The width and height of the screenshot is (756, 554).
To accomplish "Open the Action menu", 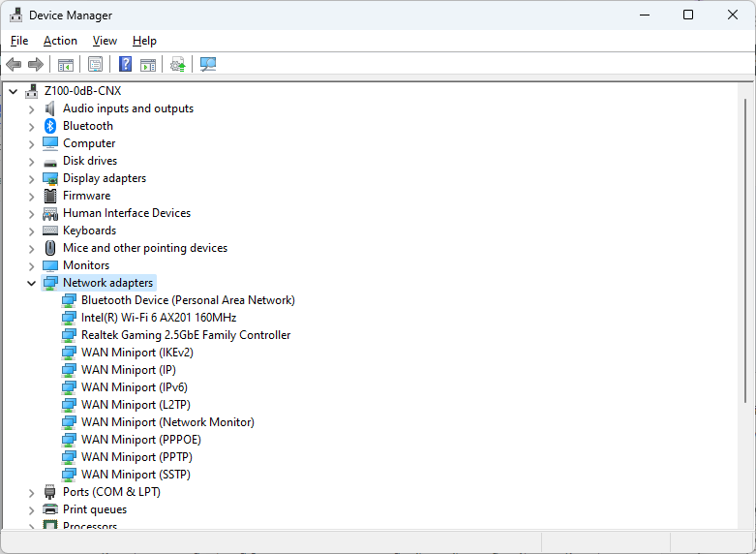I will click(x=60, y=41).
